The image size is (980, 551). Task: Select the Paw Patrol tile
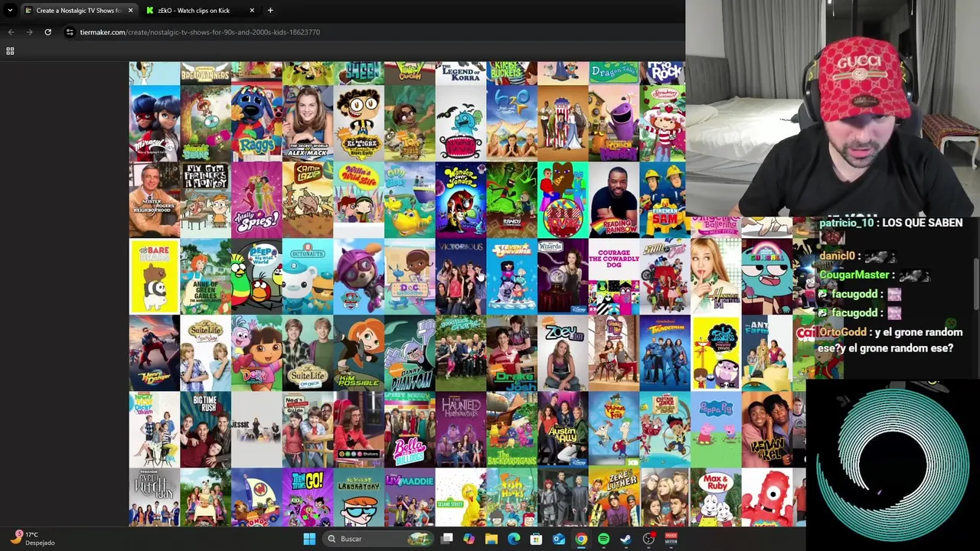pos(358,276)
